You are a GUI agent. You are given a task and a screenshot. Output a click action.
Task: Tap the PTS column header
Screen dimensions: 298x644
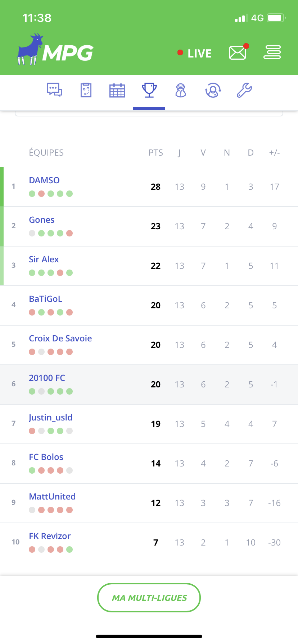click(156, 153)
